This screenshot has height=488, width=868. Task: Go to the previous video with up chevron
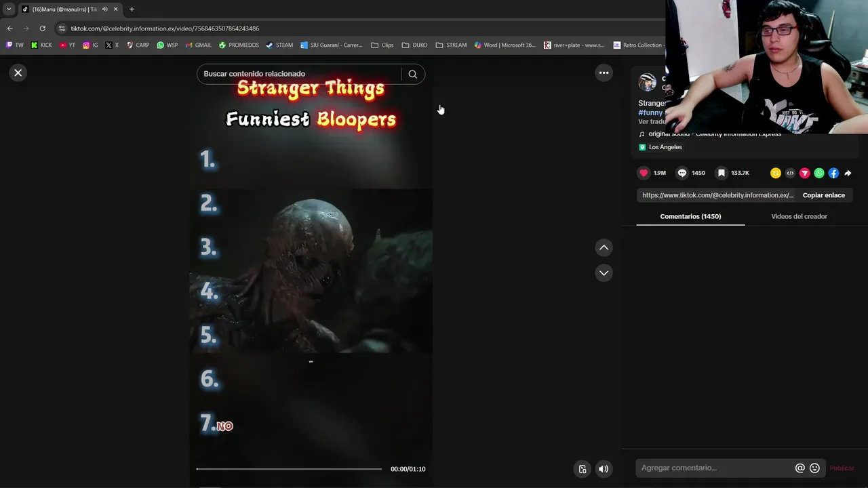coord(604,247)
